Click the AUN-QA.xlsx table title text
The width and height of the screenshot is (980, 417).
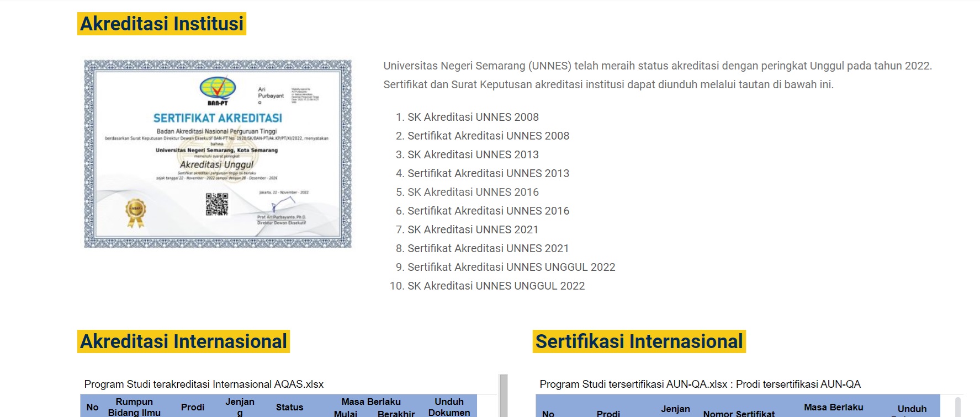pyautogui.click(x=700, y=384)
